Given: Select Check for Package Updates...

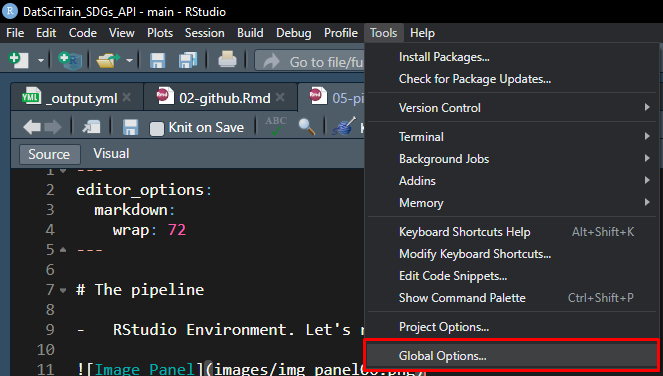Looking at the screenshot, I should click(x=512, y=79).
